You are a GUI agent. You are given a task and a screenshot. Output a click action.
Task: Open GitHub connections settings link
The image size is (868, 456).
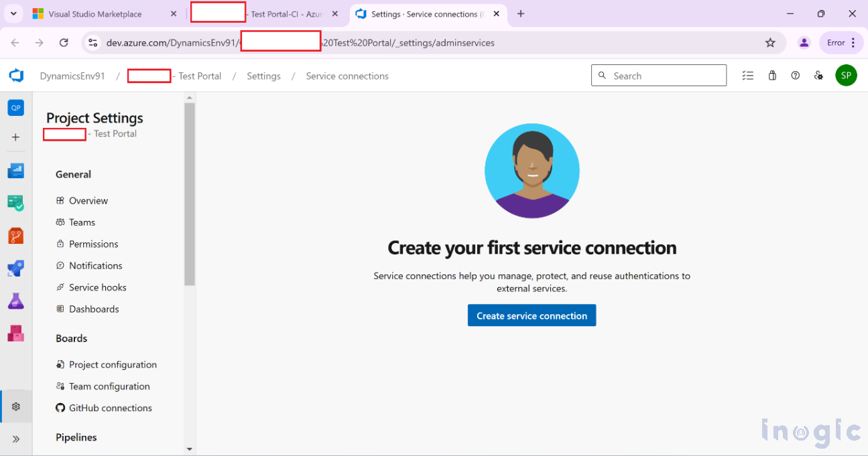tap(110, 408)
